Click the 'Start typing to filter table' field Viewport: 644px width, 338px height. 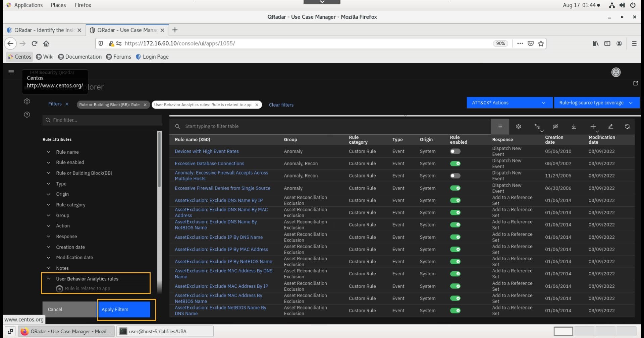pyautogui.click(x=330, y=126)
